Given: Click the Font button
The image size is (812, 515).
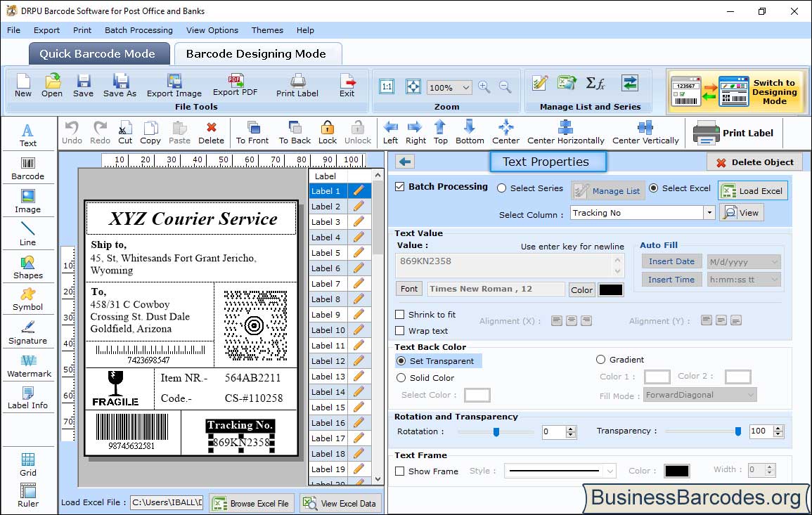Looking at the screenshot, I should tap(409, 289).
